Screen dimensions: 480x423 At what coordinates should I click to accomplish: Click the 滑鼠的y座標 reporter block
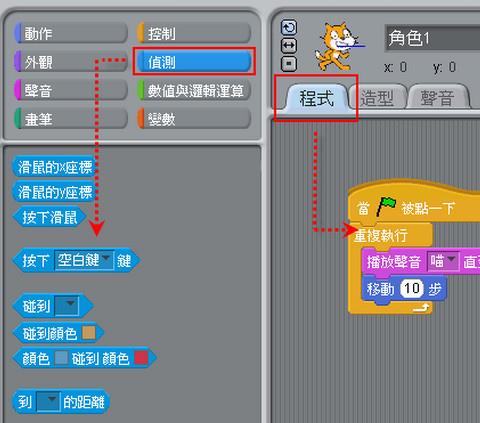(55, 192)
